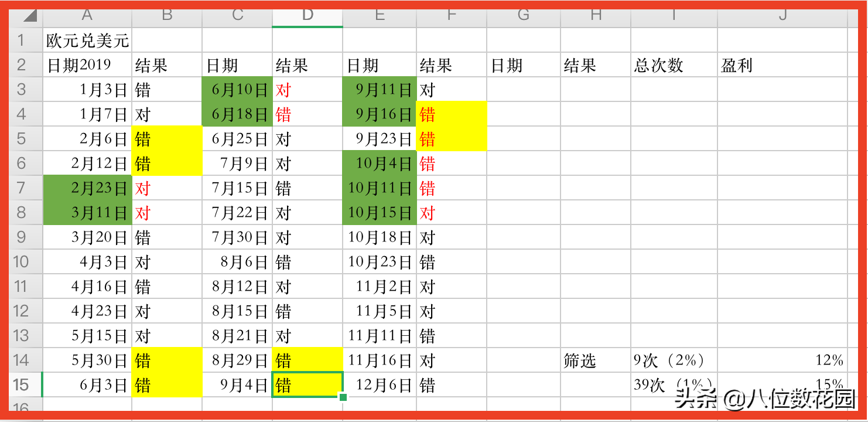The width and height of the screenshot is (868, 422).
Task: Select the 4月23日 date cell
Action: 88,311
